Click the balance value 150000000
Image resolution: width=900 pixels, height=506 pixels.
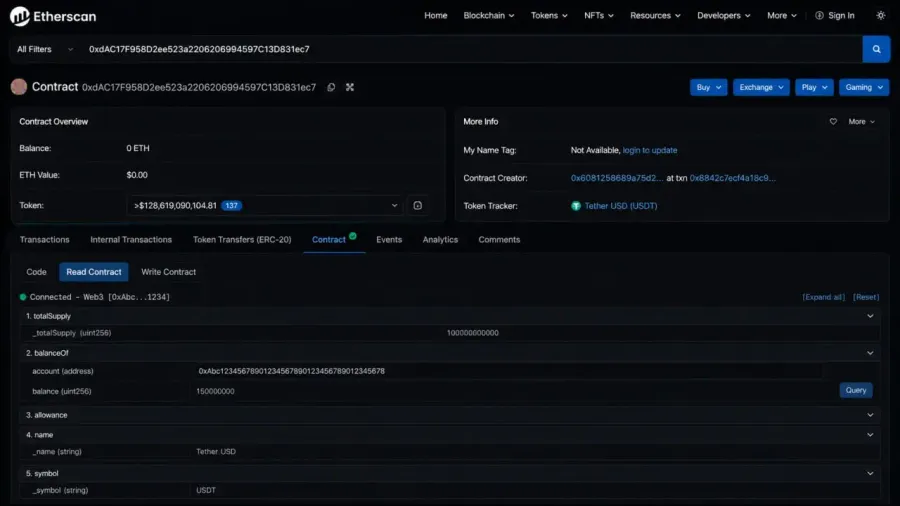click(x=215, y=391)
